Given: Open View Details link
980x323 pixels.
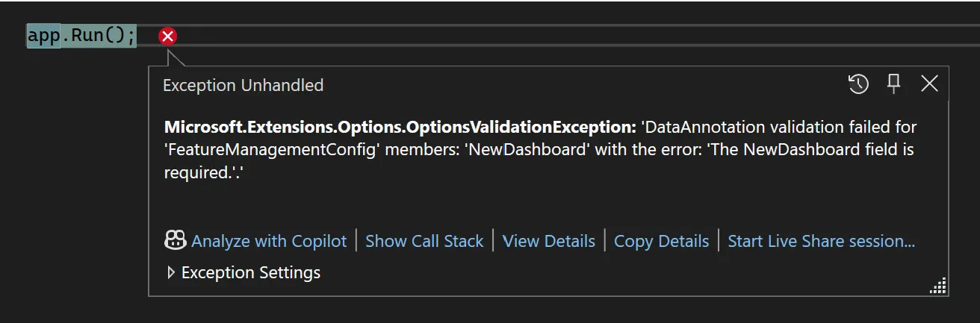Looking at the screenshot, I should click(x=549, y=241).
